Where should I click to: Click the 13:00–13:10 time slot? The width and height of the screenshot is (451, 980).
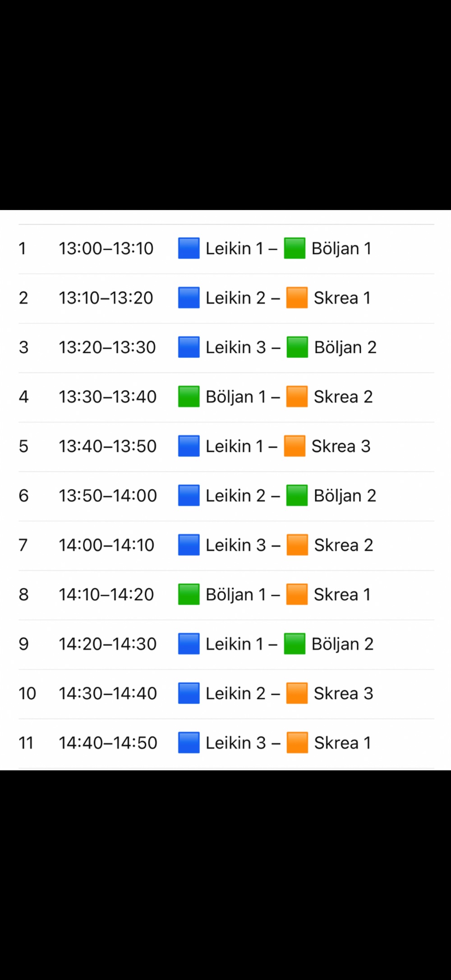[106, 248]
